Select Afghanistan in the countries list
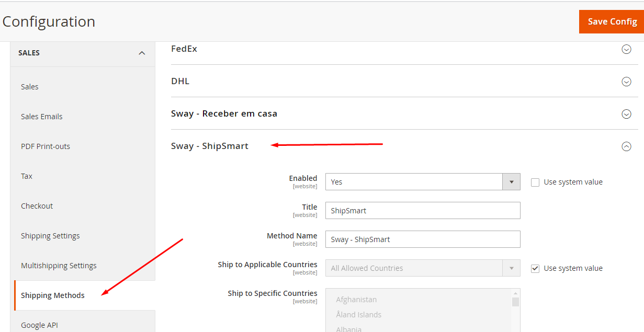The height and width of the screenshot is (332, 644). pyautogui.click(x=356, y=300)
